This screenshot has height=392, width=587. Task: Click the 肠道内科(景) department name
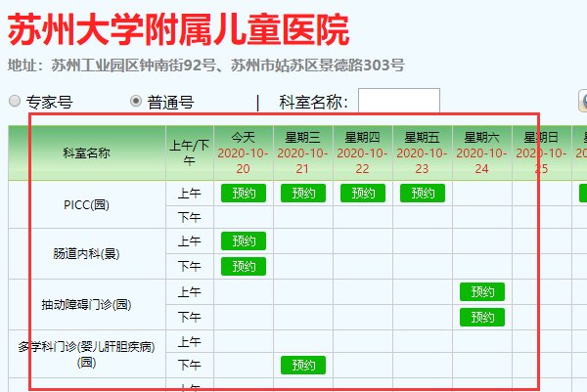click(x=86, y=254)
